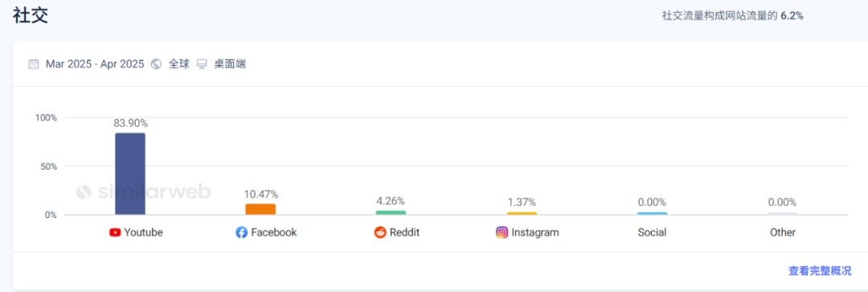This screenshot has width=868, height=292.
Task: Click the 社交 section heading
Action: 31,15
